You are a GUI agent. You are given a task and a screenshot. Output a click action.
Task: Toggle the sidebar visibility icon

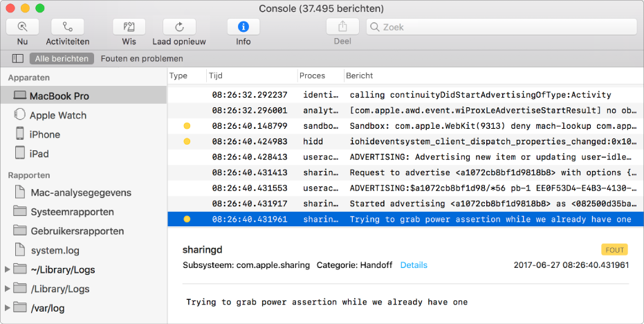tap(18, 58)
